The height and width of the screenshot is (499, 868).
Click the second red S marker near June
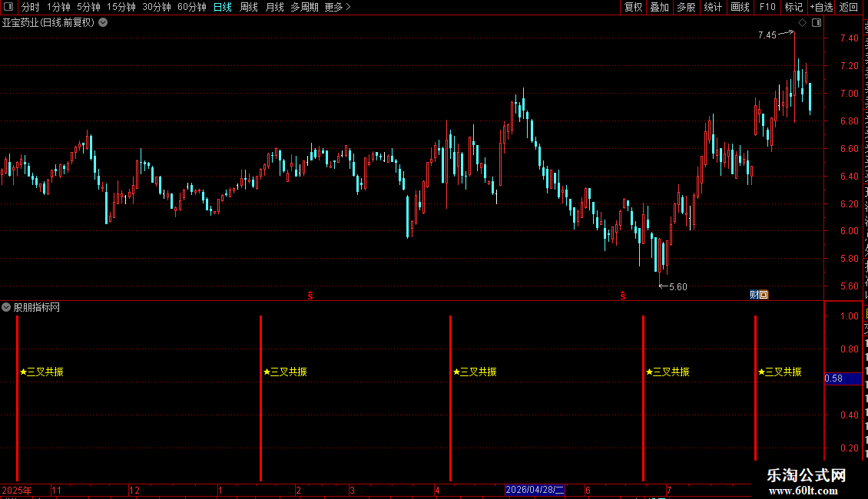coord(623,296)
